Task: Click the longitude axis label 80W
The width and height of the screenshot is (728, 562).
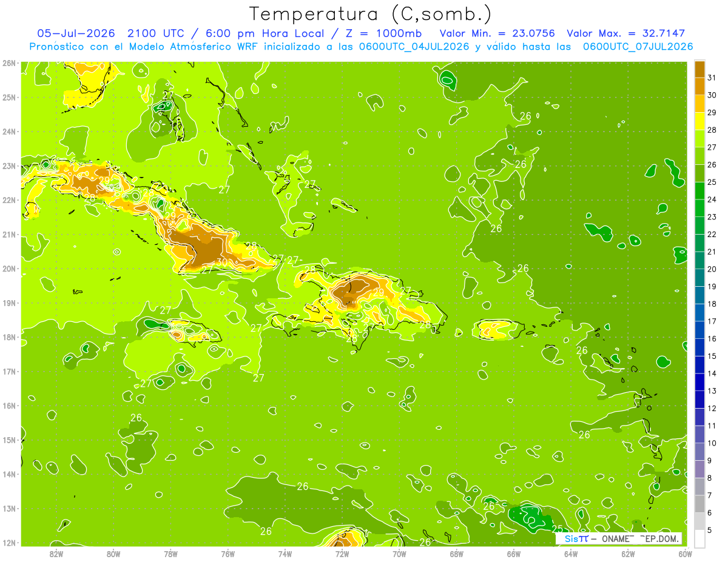Action: pos(113,554)
